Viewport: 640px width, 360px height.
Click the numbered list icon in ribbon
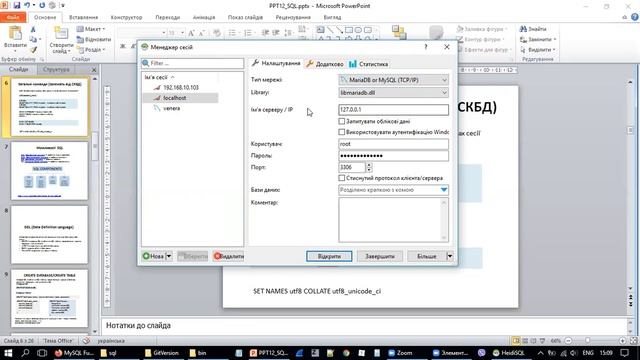(x=248, y=33)
